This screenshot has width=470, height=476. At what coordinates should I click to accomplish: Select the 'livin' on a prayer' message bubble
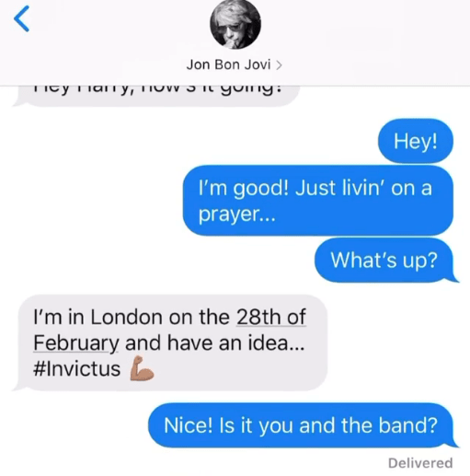pos(318,201)
